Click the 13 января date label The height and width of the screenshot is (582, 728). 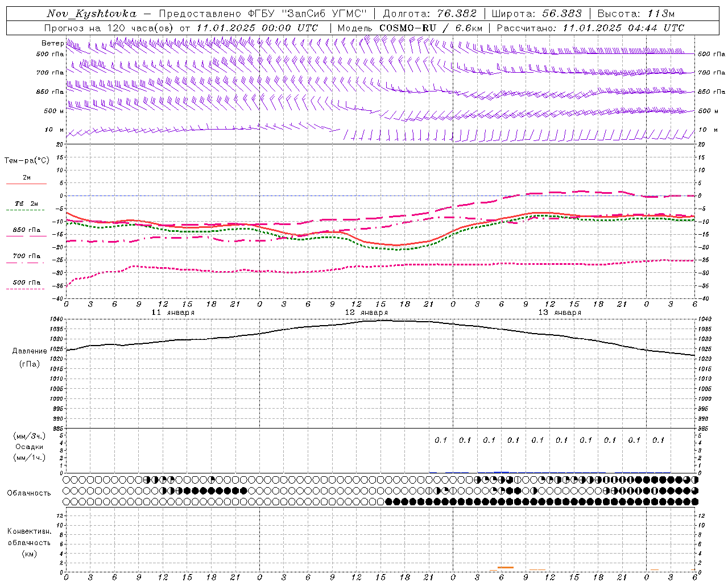pyautogui.click(x=560, y=313)
